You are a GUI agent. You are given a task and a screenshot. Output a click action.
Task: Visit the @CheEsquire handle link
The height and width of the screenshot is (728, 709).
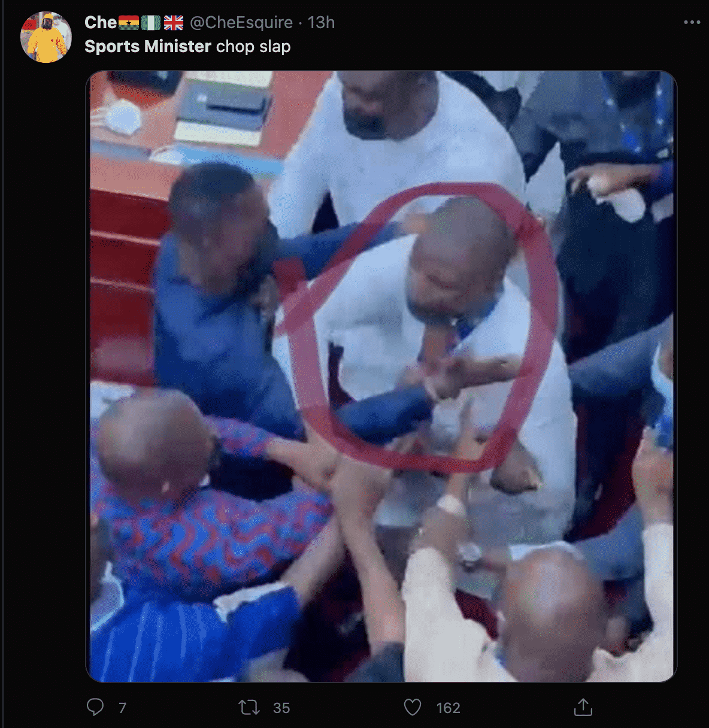point(241,23)
